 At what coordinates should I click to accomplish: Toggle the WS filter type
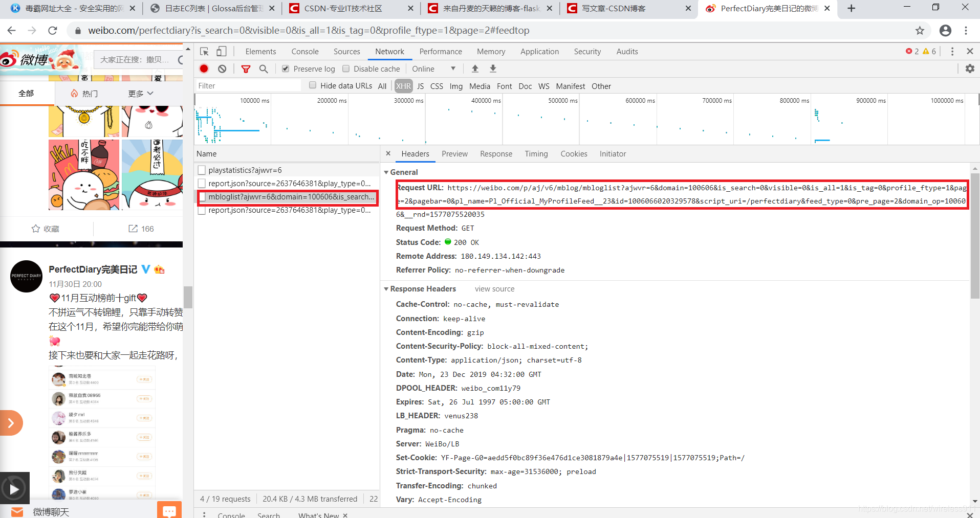pos(544,86)
